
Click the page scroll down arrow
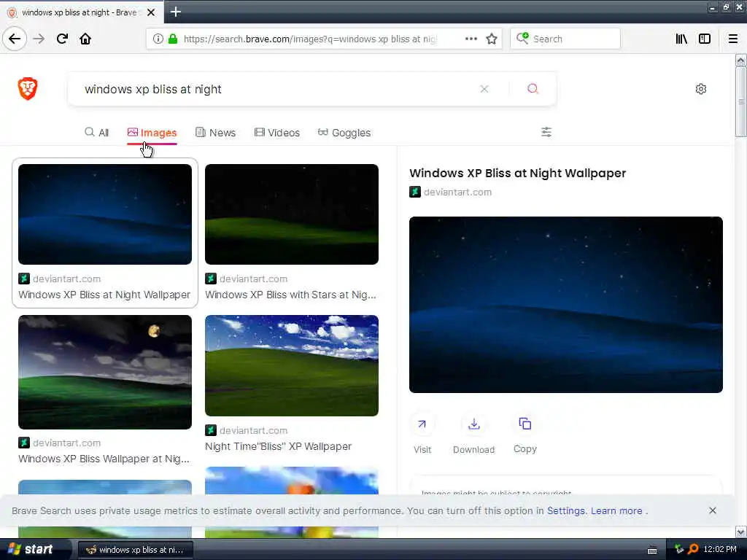[x=740, y=532]
